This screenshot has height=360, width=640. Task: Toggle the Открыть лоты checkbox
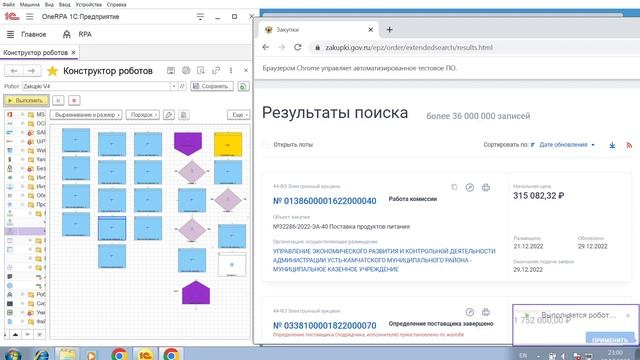(x=266, y=144)
